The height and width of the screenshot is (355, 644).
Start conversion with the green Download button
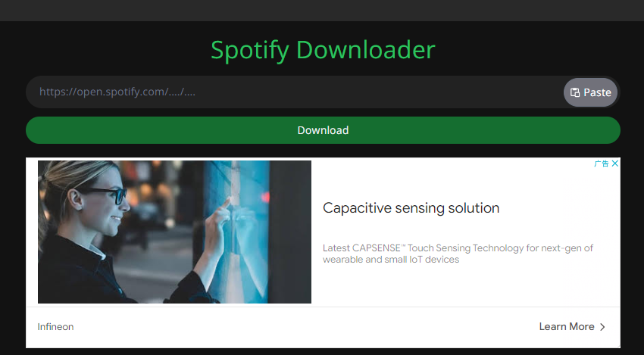coord(323,130)
